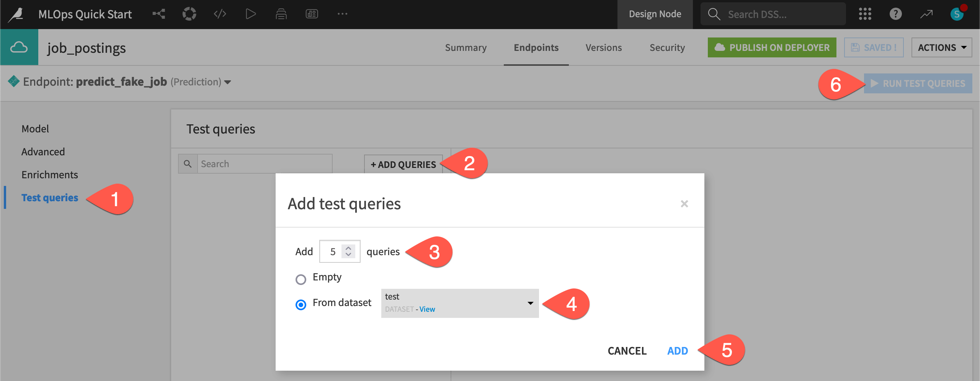Open the Enrichments section

pos(50,175)
